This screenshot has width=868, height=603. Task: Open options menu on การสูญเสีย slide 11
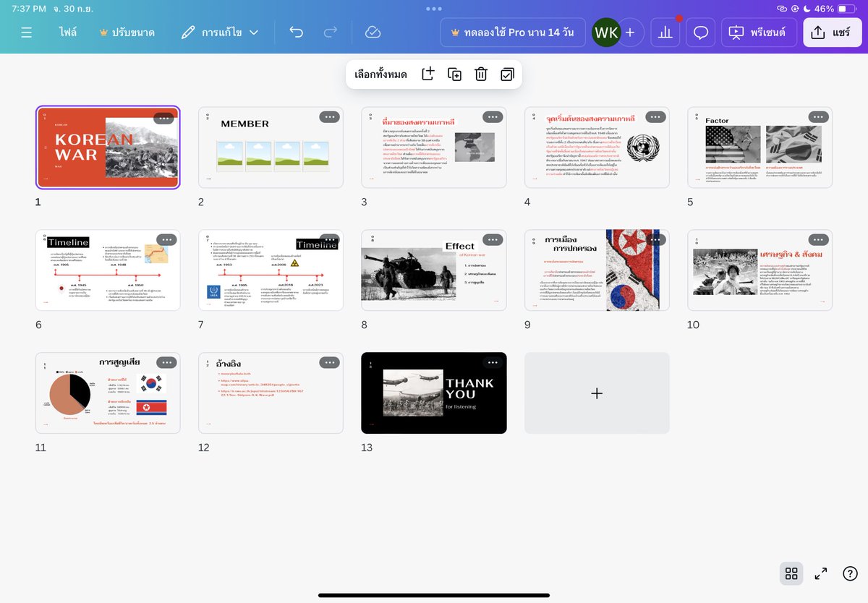[x=166, y=363]
